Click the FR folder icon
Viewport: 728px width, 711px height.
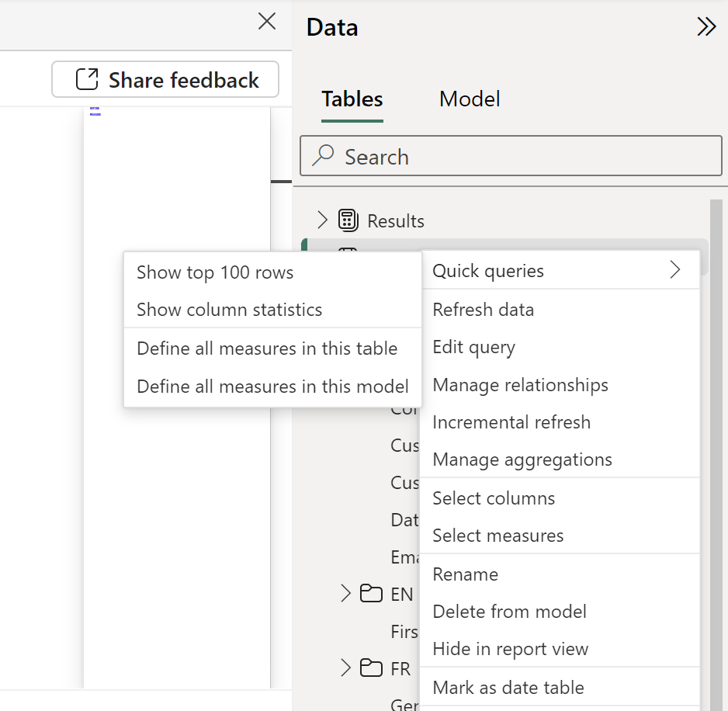(x=372, y=668)
